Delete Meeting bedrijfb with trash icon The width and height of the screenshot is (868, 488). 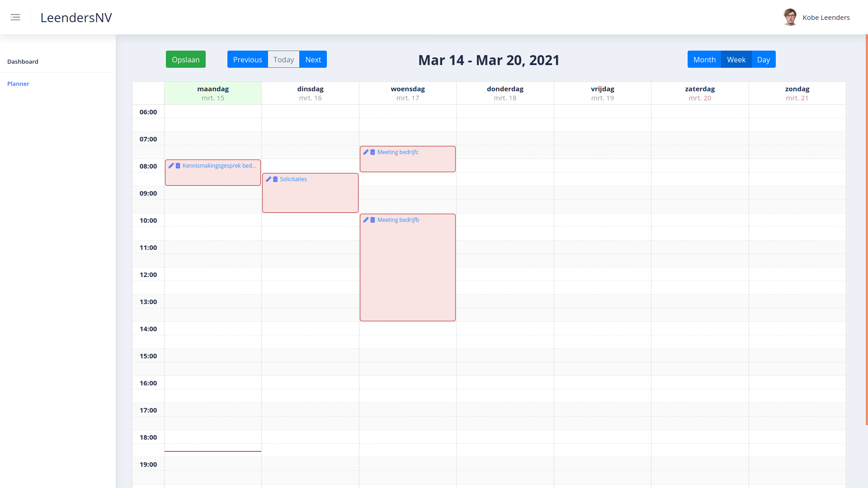point(373,220)
